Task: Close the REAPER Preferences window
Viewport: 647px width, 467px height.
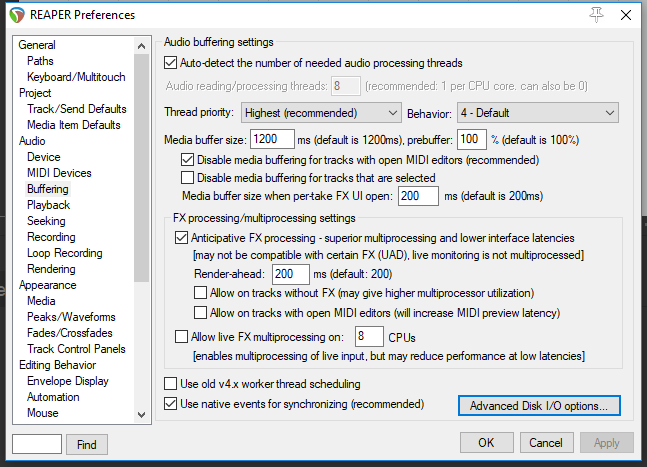Action: 625,15
